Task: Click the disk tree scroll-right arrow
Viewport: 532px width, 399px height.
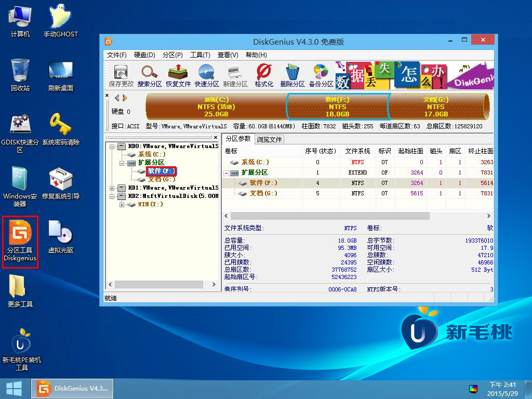Action: pos(214,284)
